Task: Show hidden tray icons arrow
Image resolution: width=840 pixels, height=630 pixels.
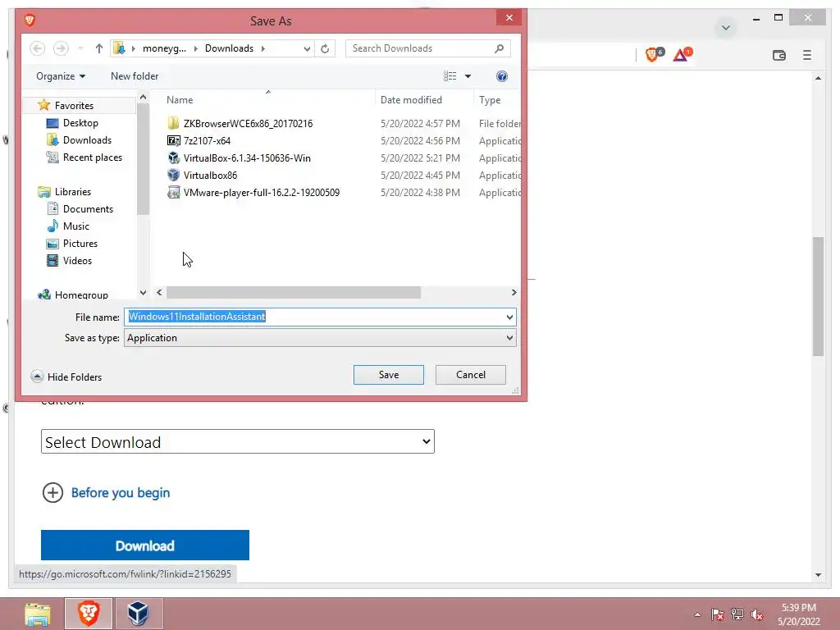Action: click(697, 614)
